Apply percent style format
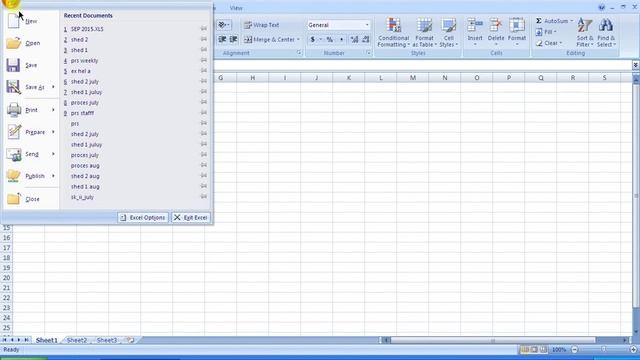This screenshot has width=640, height=360. [x=329, y=39]
